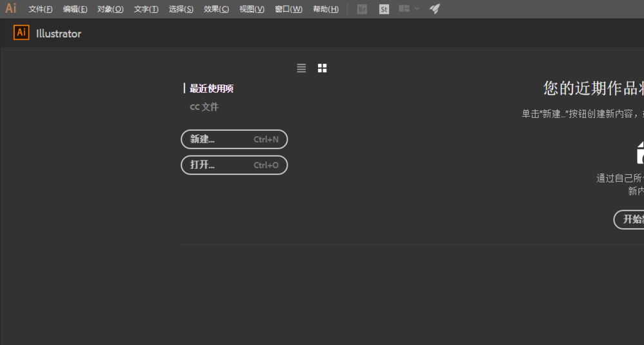
Task: Click the 开始 button on the right
Action: click(629, 219)
